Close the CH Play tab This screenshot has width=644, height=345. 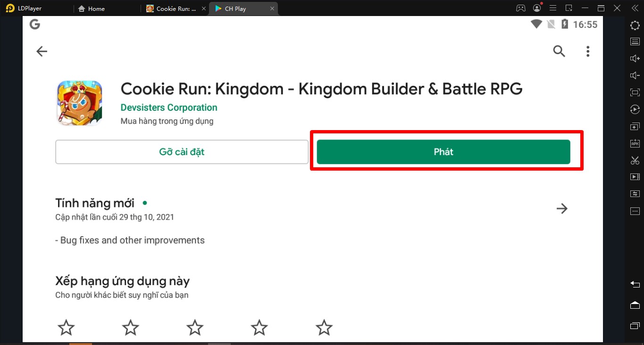272,8
